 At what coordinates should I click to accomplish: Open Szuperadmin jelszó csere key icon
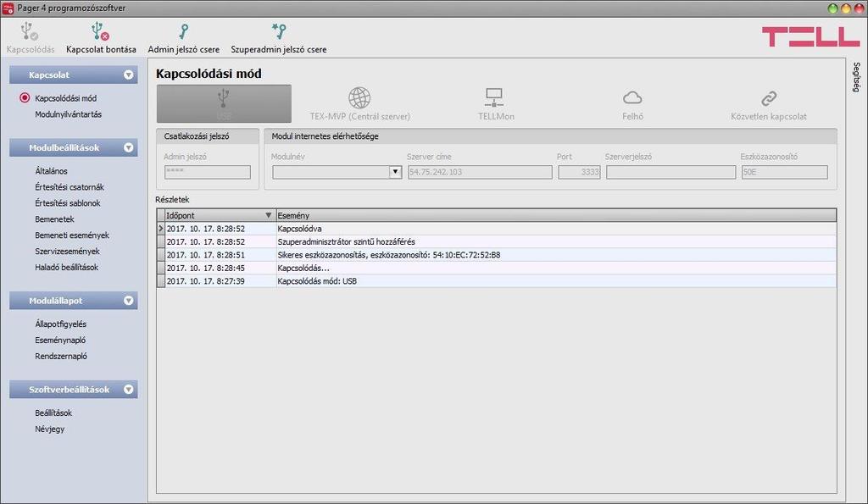tap(278, 31)
